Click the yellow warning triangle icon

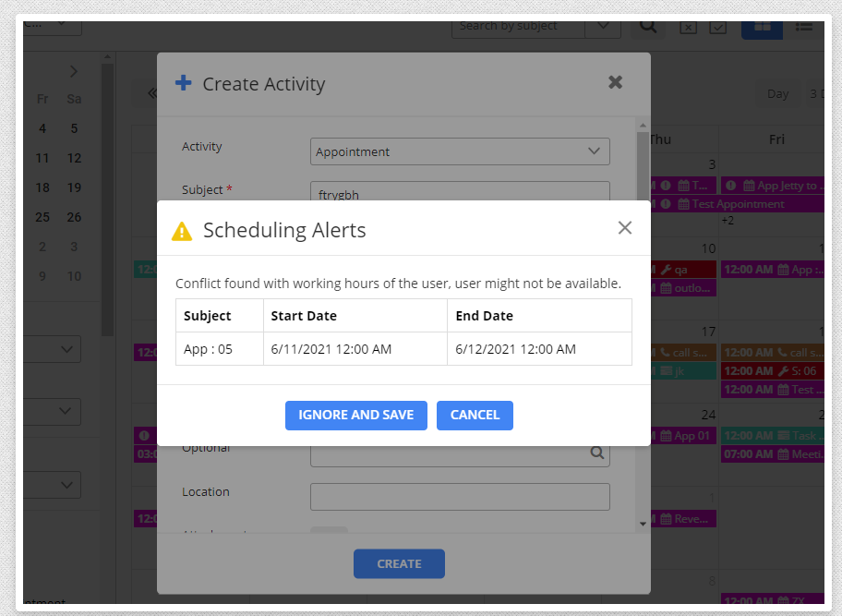(x=182, y=231)
